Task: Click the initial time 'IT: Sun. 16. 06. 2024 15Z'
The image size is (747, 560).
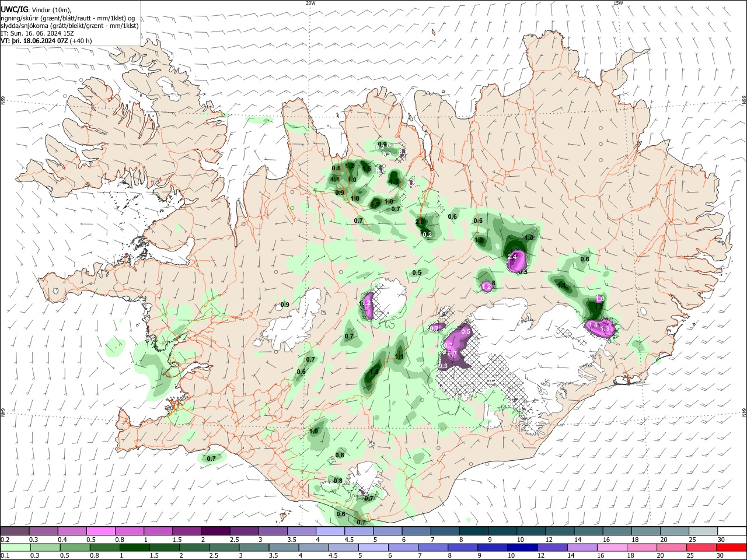Action: (37, 33)
